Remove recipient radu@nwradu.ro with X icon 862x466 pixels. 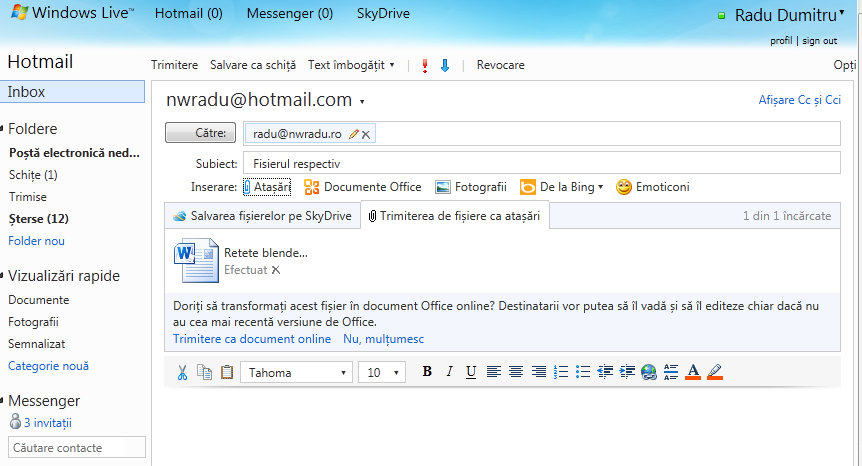(366, 134)
